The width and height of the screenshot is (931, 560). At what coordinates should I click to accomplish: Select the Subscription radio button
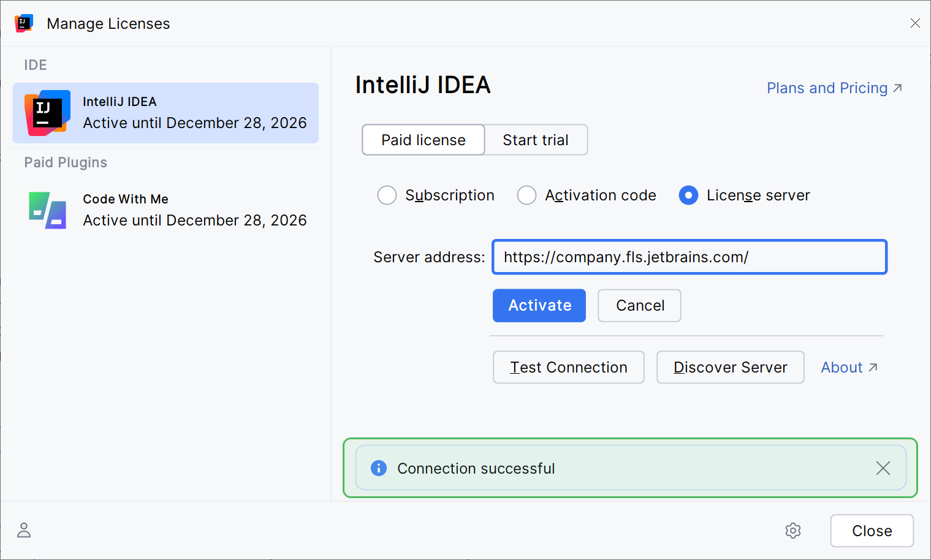click(x=387, y=195)
